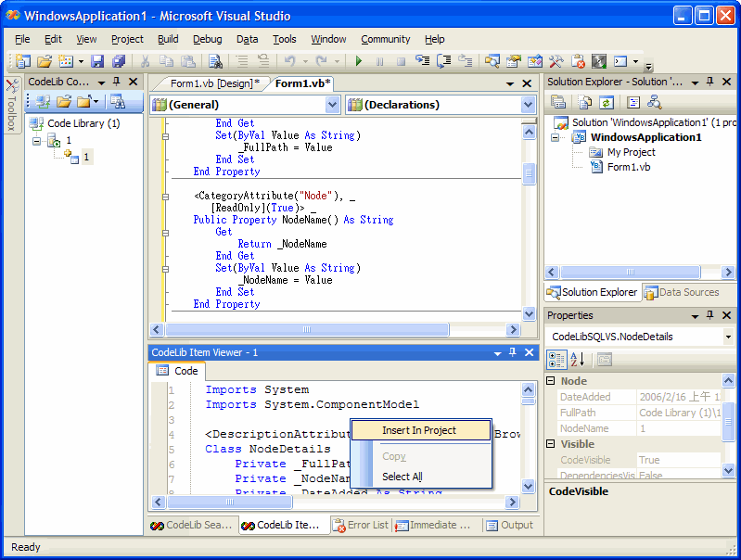Toggle auto-hide pin on CodeLib Item Viewer

(x=512, y=352)
